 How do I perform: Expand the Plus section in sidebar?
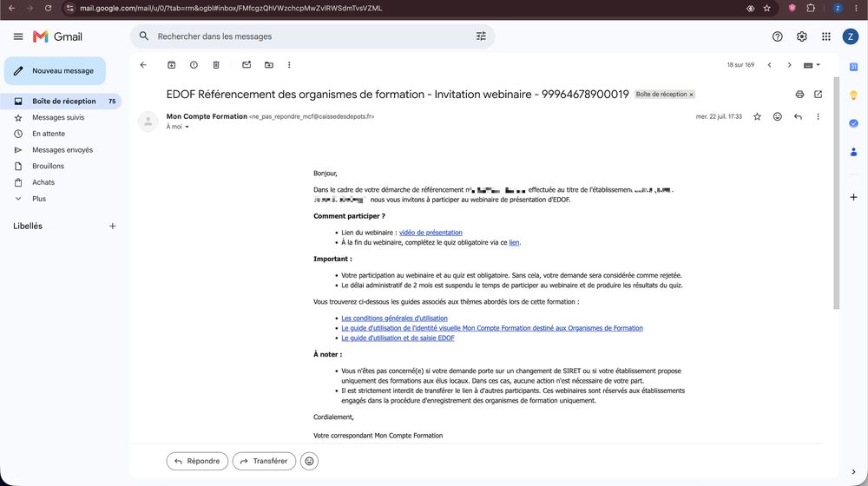39,199
